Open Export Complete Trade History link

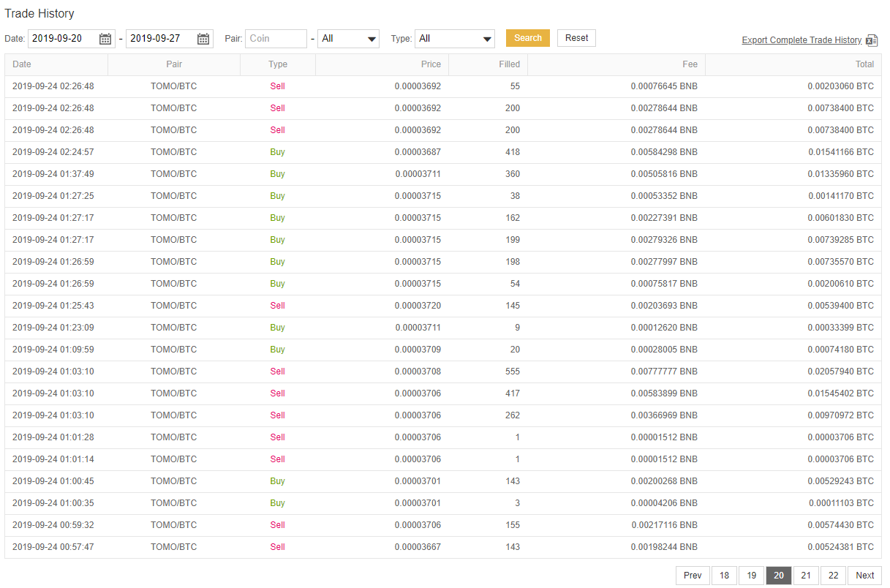point(802,40)
